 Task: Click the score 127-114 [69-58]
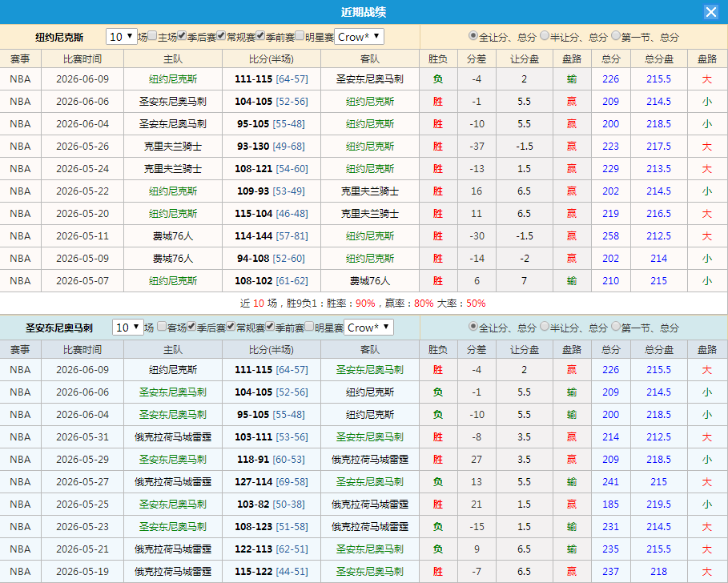pos(271,482)
